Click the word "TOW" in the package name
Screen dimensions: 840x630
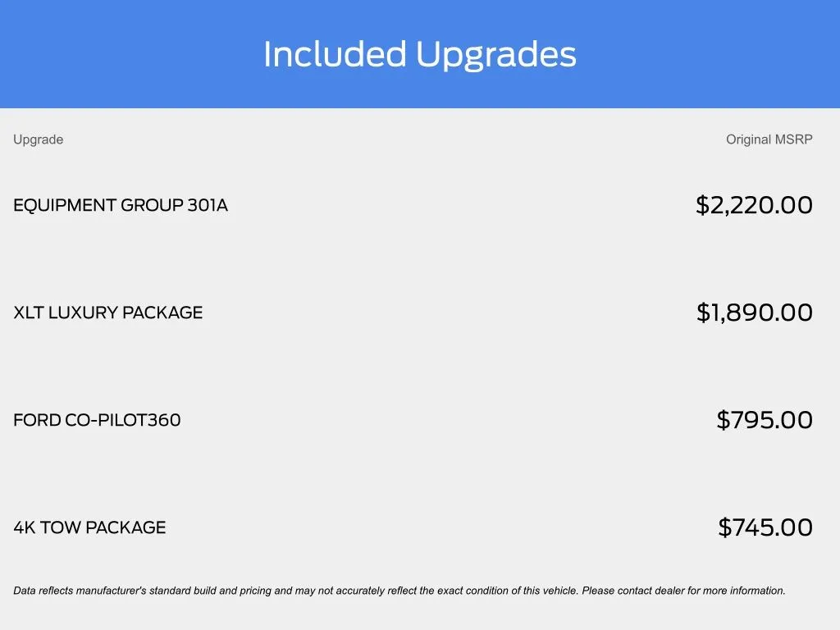[x=61, y=527]
